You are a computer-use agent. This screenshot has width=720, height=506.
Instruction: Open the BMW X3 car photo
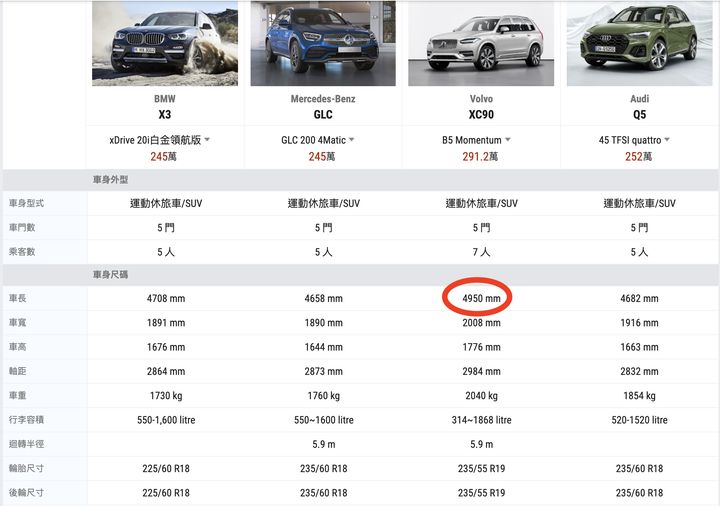165,43
